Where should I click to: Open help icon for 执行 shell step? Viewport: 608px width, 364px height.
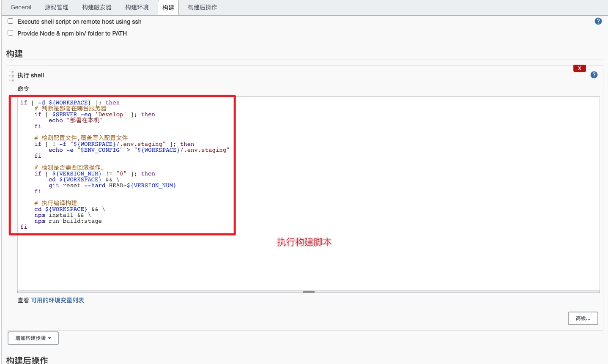pos(594,75)
